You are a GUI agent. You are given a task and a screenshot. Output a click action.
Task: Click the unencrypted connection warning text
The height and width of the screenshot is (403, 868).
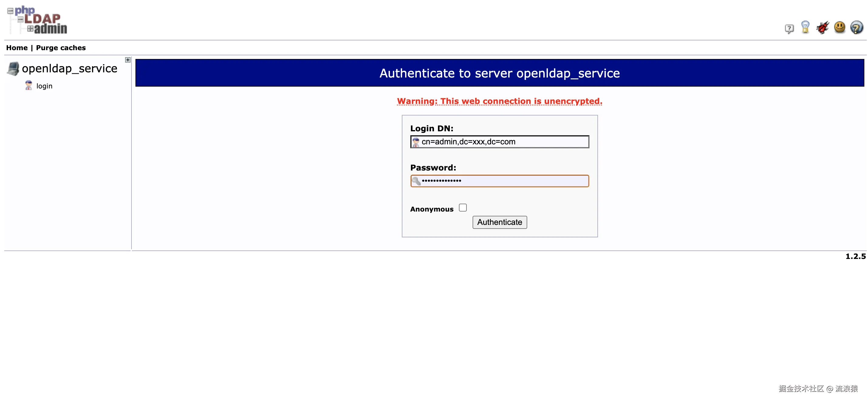499,101
